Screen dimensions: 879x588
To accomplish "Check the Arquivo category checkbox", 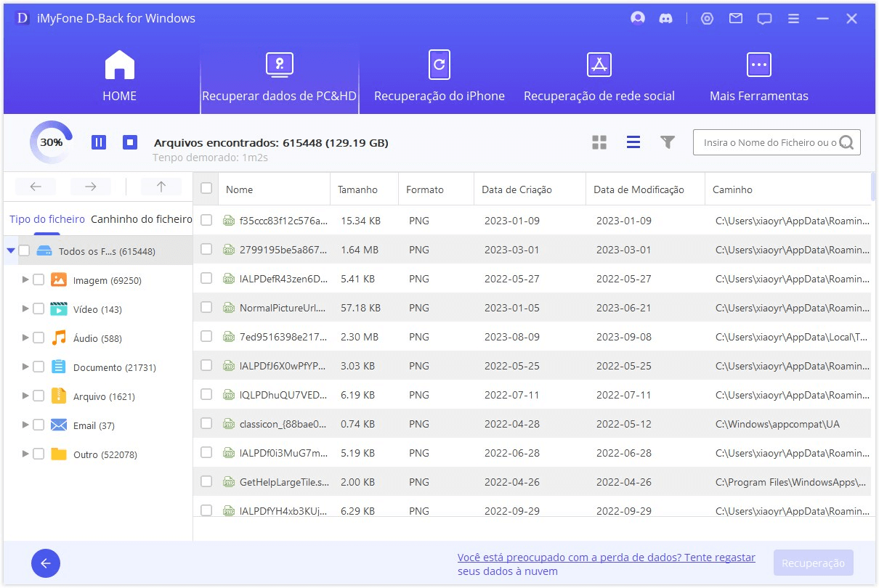I will point(39,396).
